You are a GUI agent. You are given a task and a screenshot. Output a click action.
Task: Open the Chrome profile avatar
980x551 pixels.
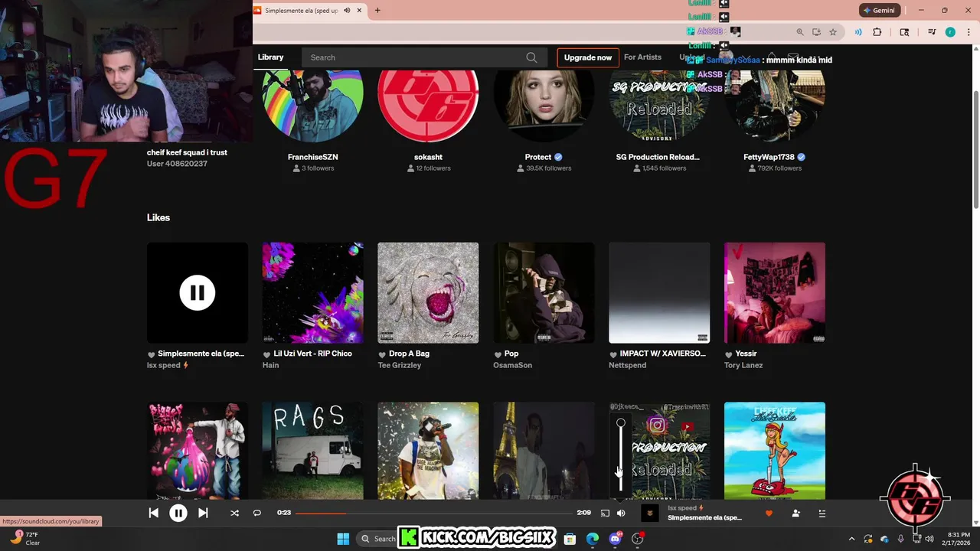tap(950, 32)
